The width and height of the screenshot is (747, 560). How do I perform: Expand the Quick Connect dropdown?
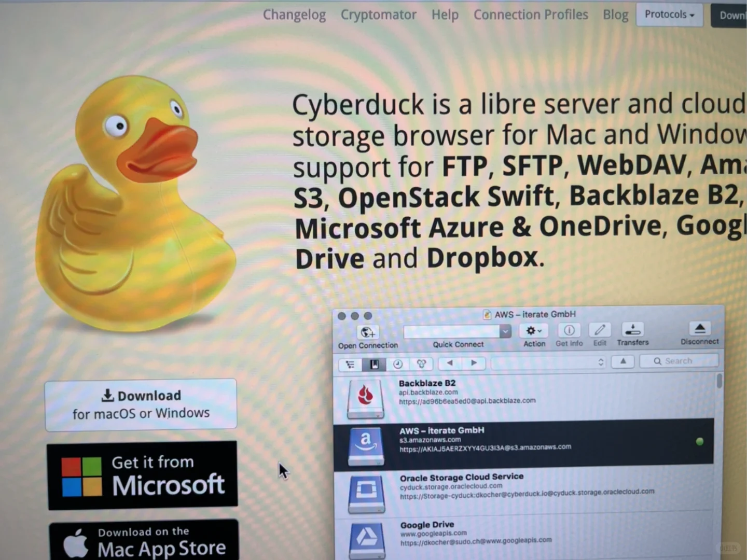(x=505, y=331)
